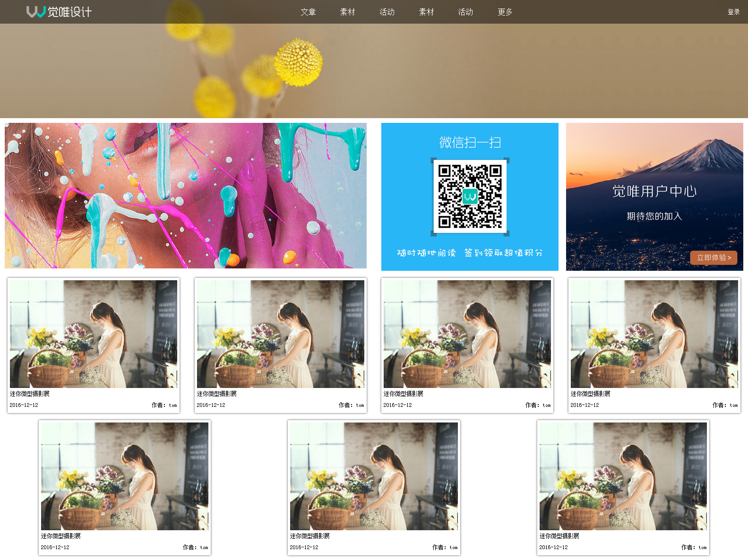Viewport: 748px width, 560px height.
Task: Open the 活动 menu item between the two 素材 items
Action: 387,12
